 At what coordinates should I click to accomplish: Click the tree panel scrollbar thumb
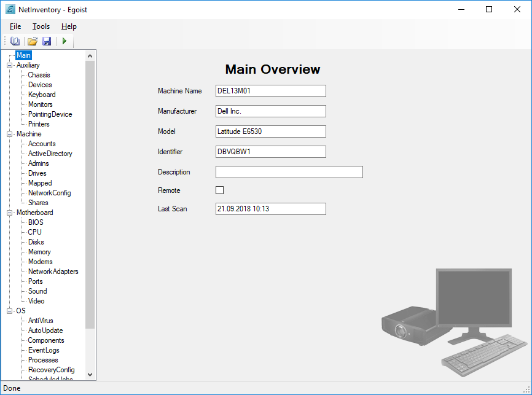(90, 195)
